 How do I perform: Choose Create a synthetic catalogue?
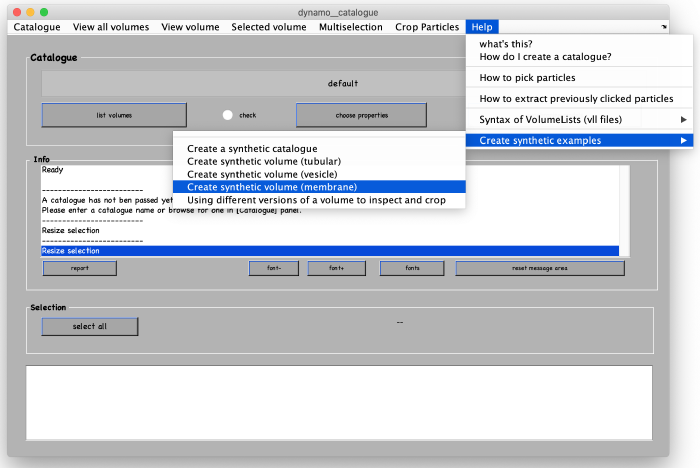pos(252,148)
